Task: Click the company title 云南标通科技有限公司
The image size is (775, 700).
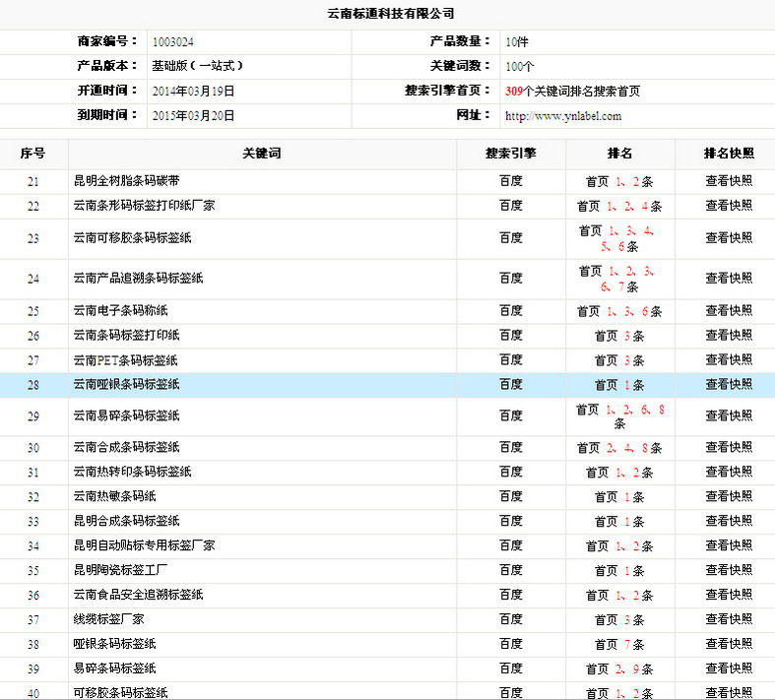Action: pyautogui.click(x=391, y=14)
